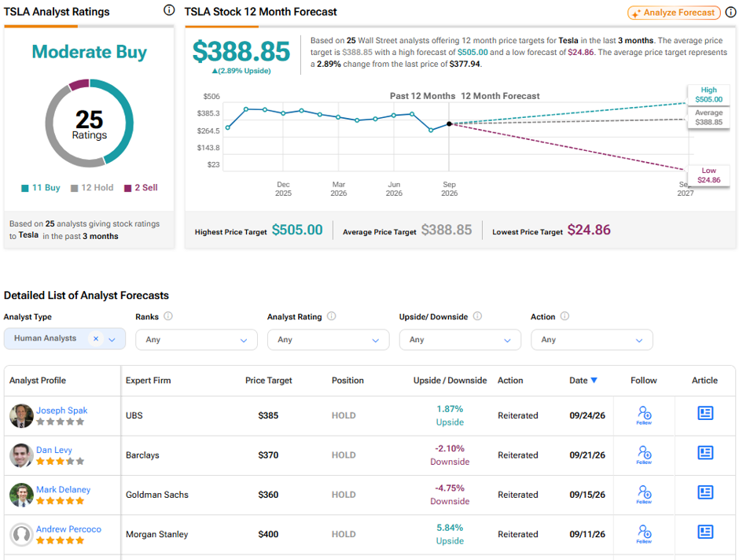Follow analyst Joseph Spak

[x=645, y=415]
